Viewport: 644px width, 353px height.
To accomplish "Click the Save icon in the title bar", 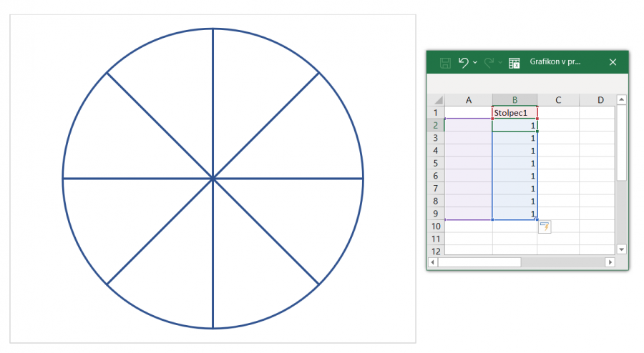I will (444, 62).
